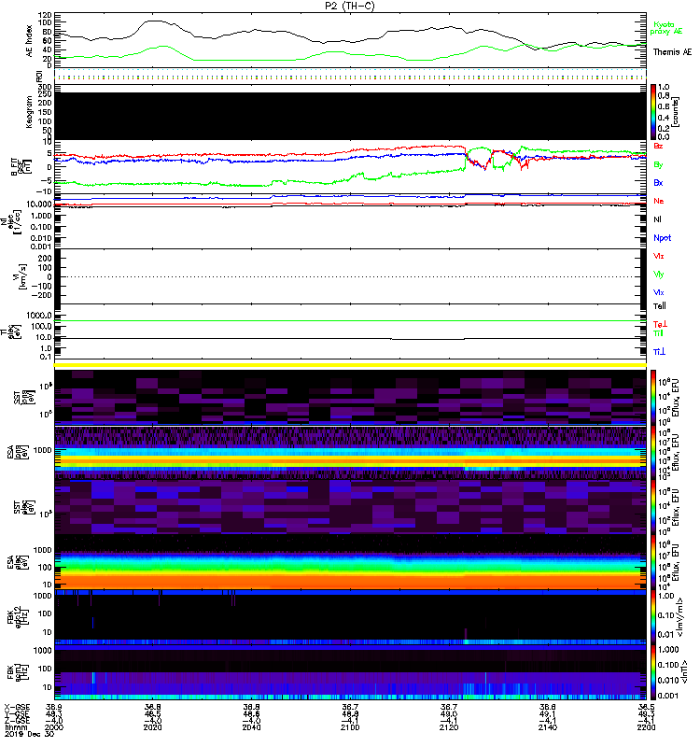Click the "Y-GSE" row label
This screenshot has height=747, width=700.
pos(17,714)
